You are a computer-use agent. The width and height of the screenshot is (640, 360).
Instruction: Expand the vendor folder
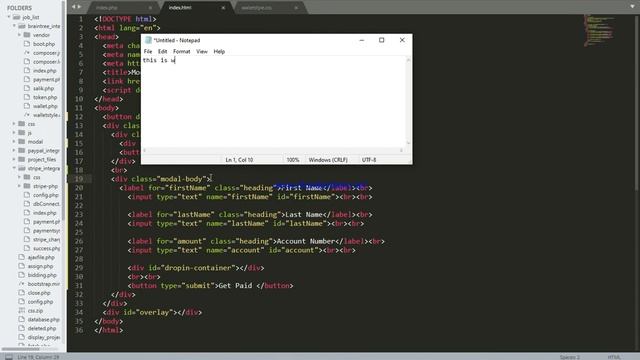19,35
